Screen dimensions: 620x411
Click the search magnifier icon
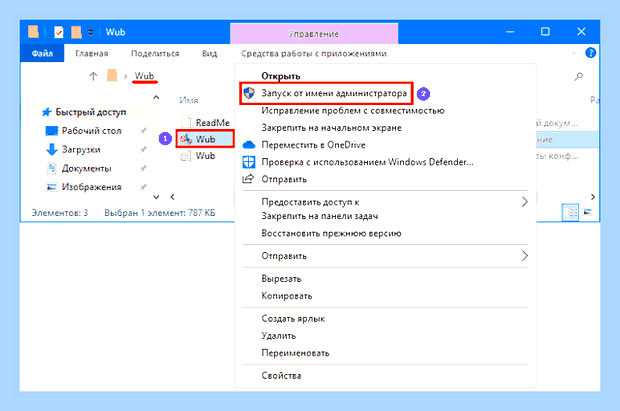point(578,76)
